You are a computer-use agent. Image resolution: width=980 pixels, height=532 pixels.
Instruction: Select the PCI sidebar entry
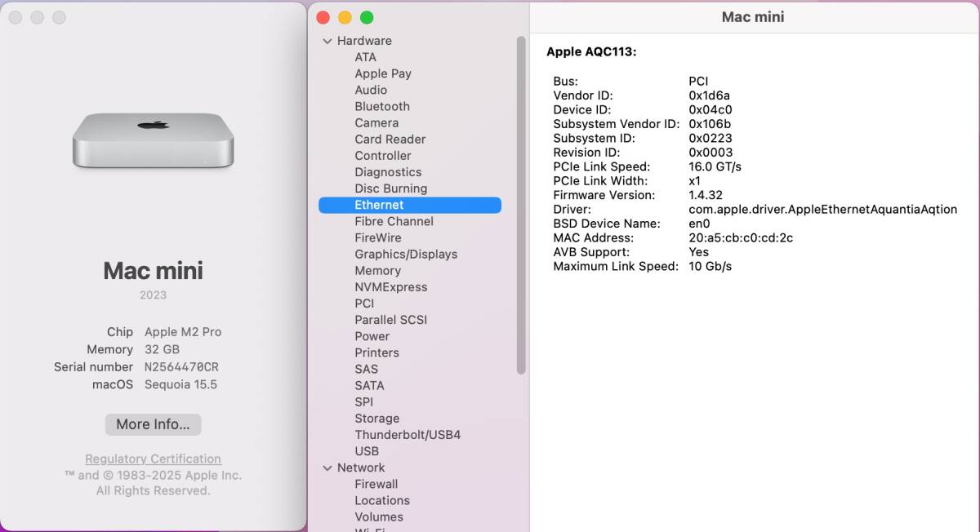tap(364, 303)
